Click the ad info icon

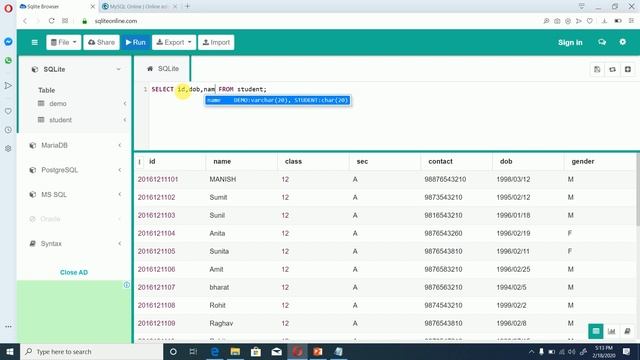(127, 285)
